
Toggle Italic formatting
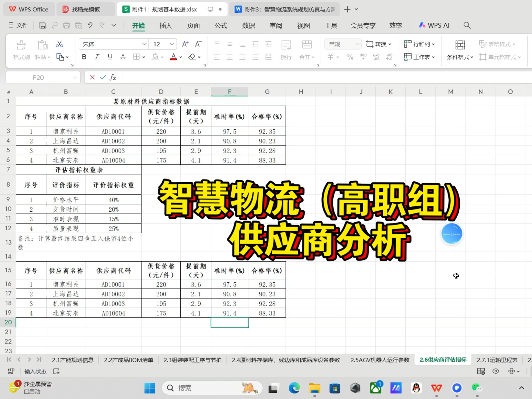click(x=97, y=57)
